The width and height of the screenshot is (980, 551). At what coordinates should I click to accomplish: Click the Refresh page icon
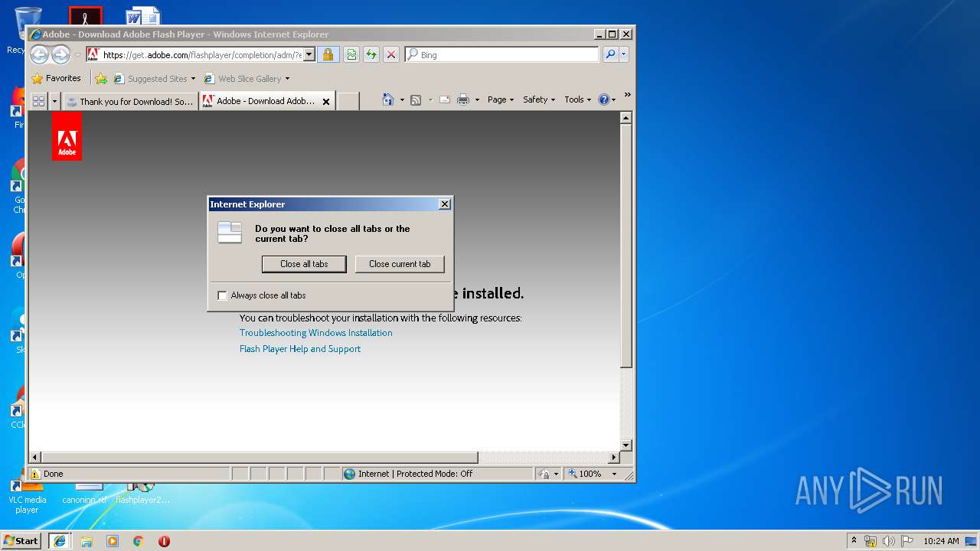tap(371, 54)
